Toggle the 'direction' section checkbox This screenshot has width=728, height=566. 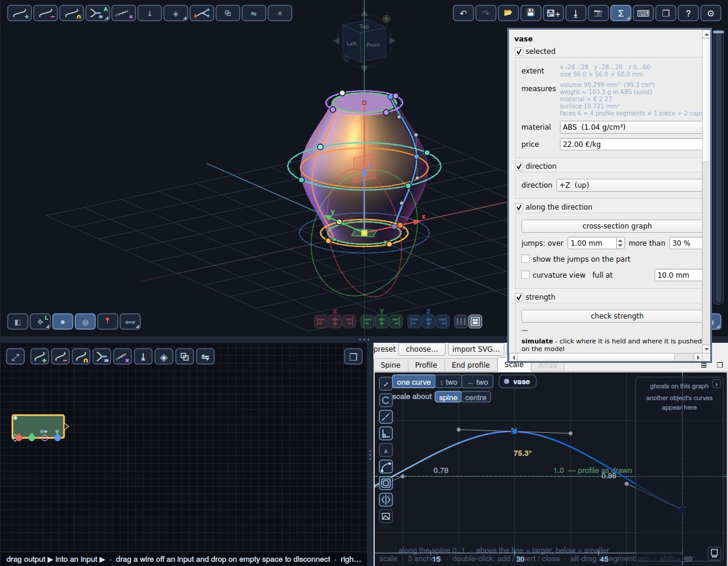(x=519, y=166)
